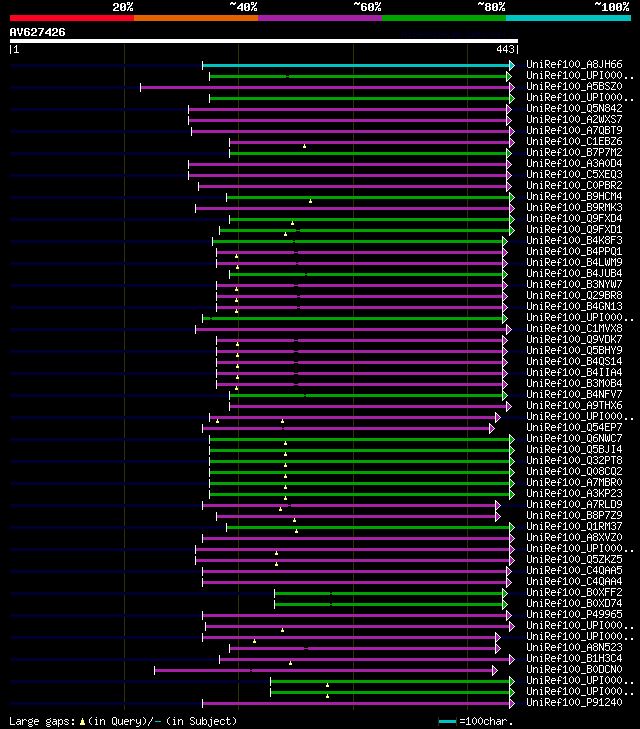The image size is (640, 729).
Task: Click UniRef100_A7MBR0 label
Action: pos(574,483)
